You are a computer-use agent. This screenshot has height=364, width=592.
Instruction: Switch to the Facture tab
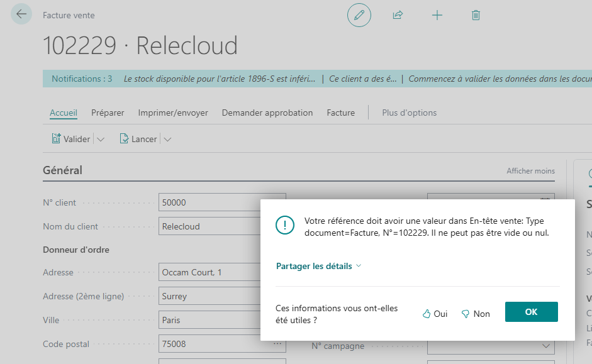340,112
